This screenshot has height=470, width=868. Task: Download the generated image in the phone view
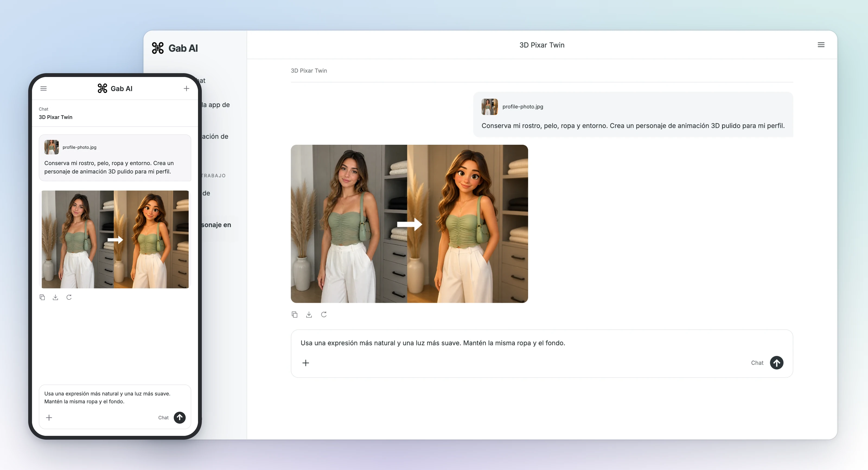[x=56, y=297]
